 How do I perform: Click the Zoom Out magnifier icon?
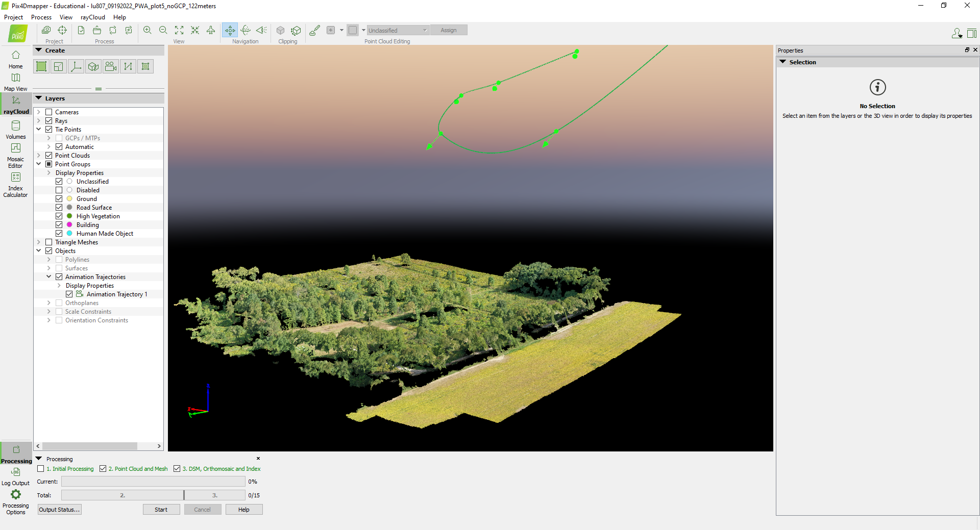163,30
